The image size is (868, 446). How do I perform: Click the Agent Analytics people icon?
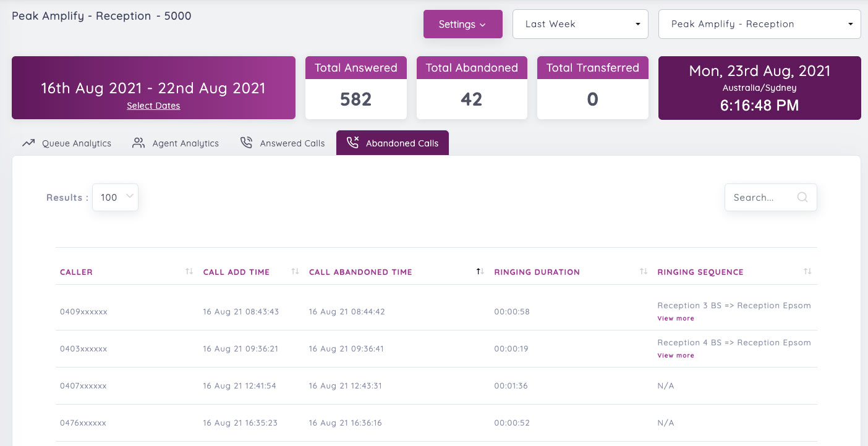click(x=137, y=143)
